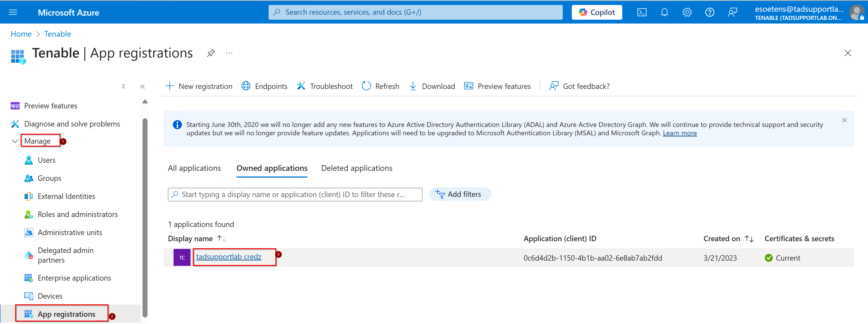The height and width of the screenshot is (324, 868).
Task: Click Got feedback?
Action: tap(579, 86)
